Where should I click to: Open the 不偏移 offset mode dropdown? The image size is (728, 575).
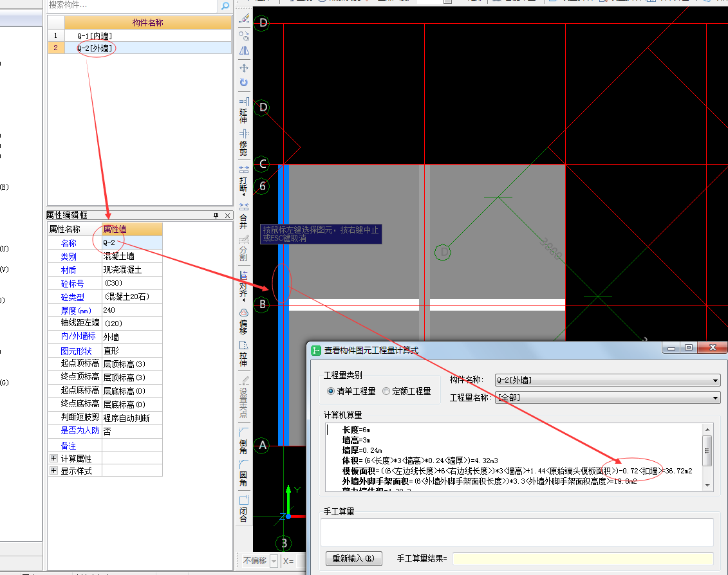tap(274, 561)
